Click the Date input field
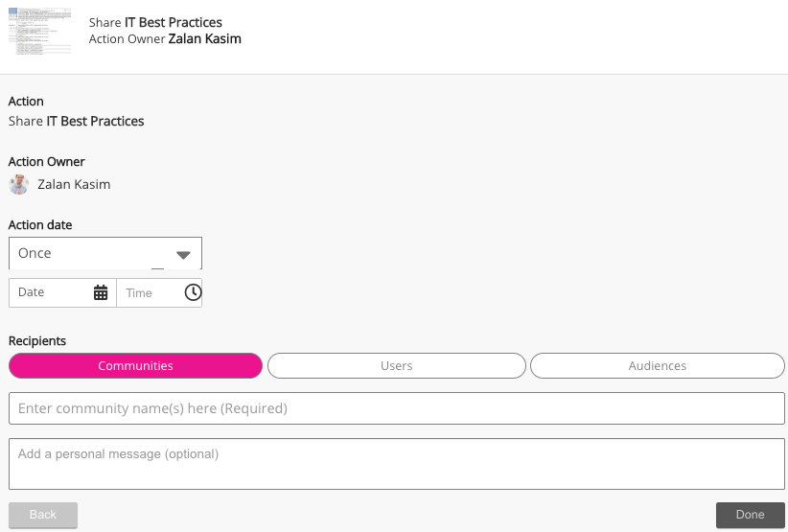The image size is (788, 532). 53,292
